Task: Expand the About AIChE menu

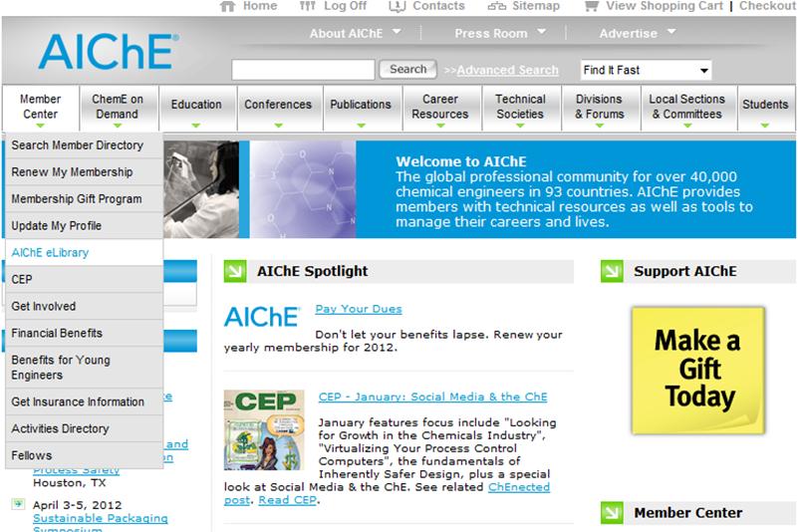Action: (x=355, y=33)
